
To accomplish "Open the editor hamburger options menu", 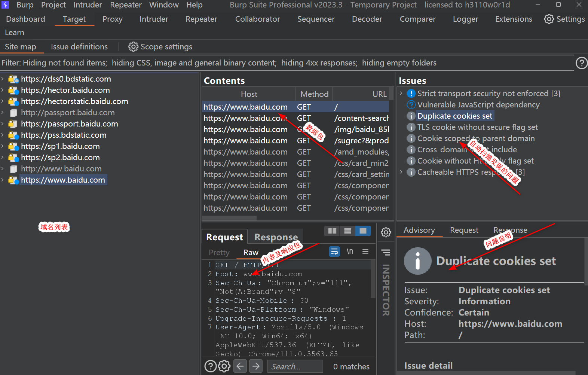I will (365, 252).
